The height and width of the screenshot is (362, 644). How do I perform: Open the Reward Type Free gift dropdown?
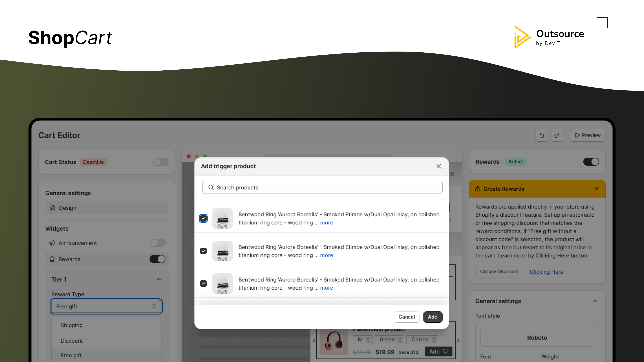click(106, 306)
